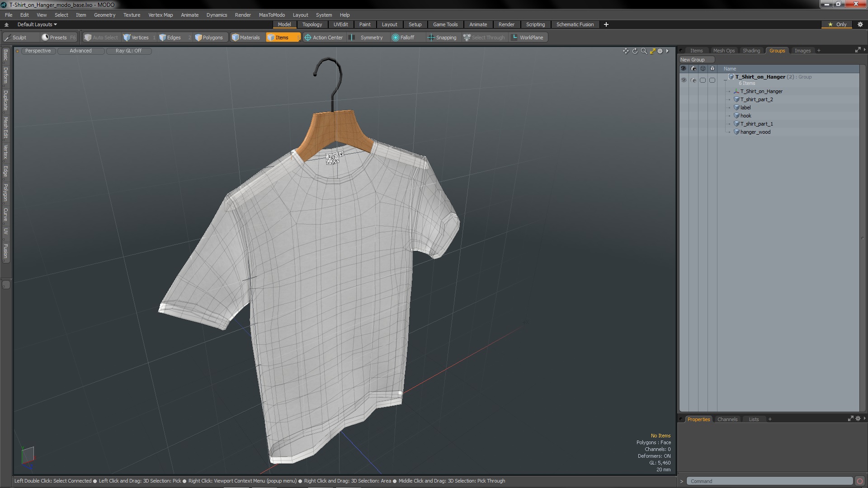Toggle visibility eye of T_Shirt_on_Hanger group
The width and height of the screenshot is (868, 488).
tap(684, 80)
